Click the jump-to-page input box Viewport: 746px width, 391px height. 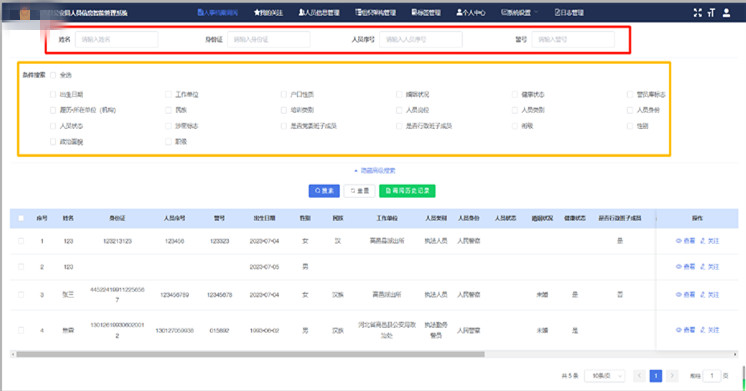coord(712,376)
